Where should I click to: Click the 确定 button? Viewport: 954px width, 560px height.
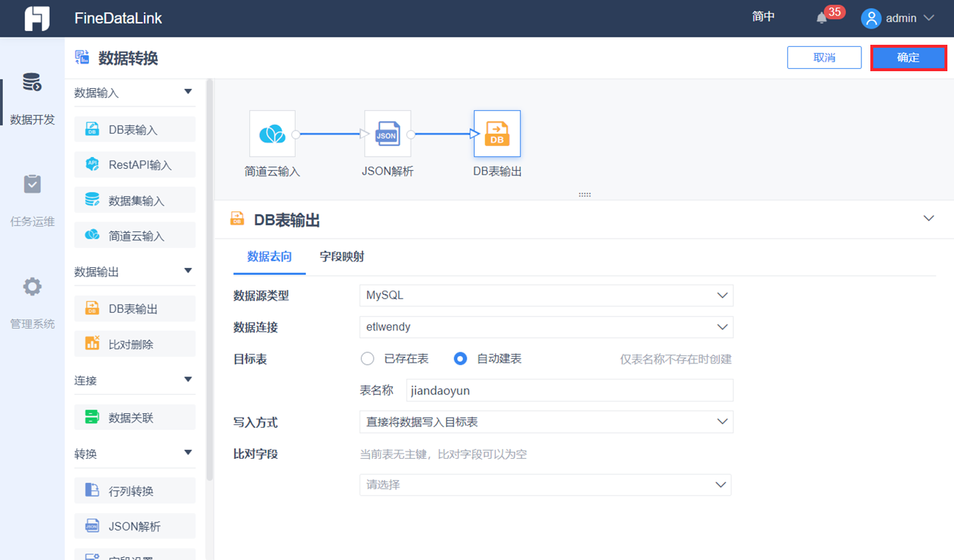[909, 57]
